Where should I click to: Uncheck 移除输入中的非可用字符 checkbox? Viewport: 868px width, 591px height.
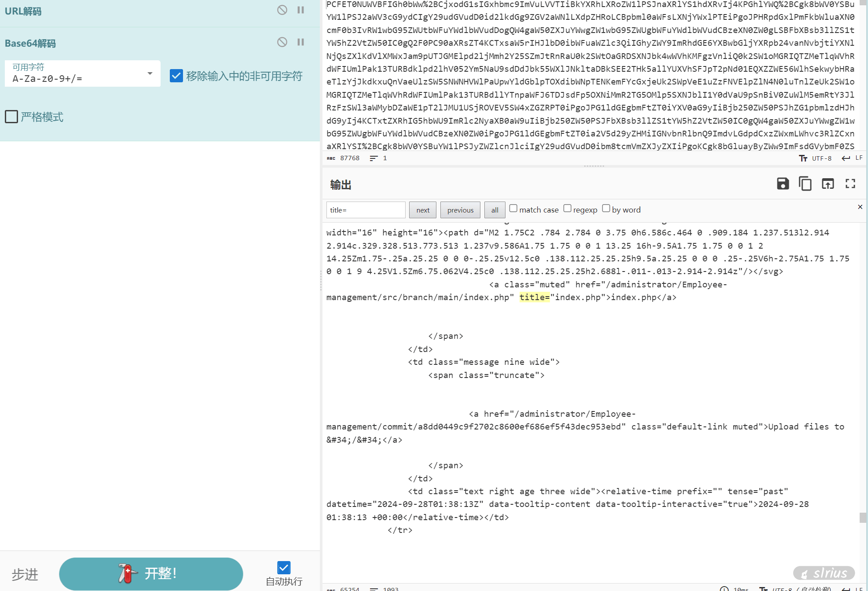point(176,76)
